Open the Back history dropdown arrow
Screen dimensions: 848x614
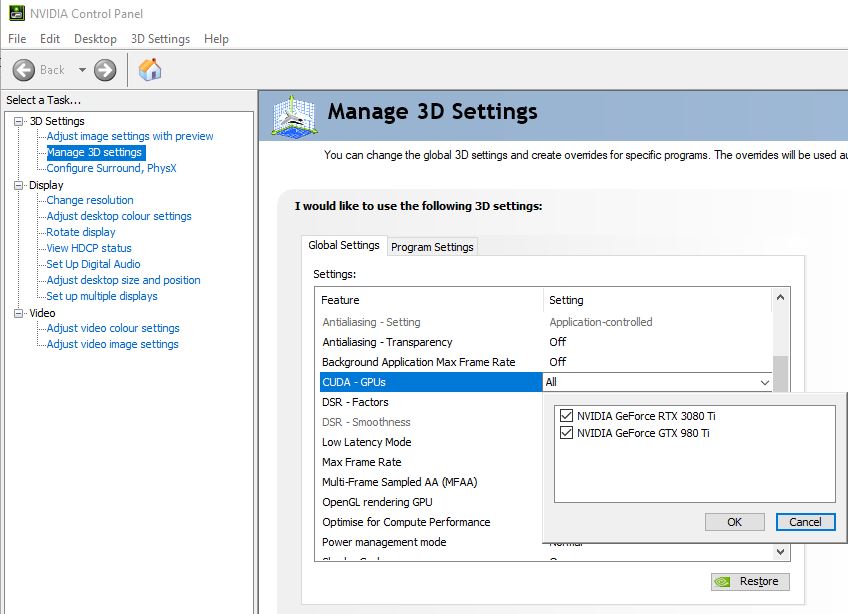click(x=82, y=70)
